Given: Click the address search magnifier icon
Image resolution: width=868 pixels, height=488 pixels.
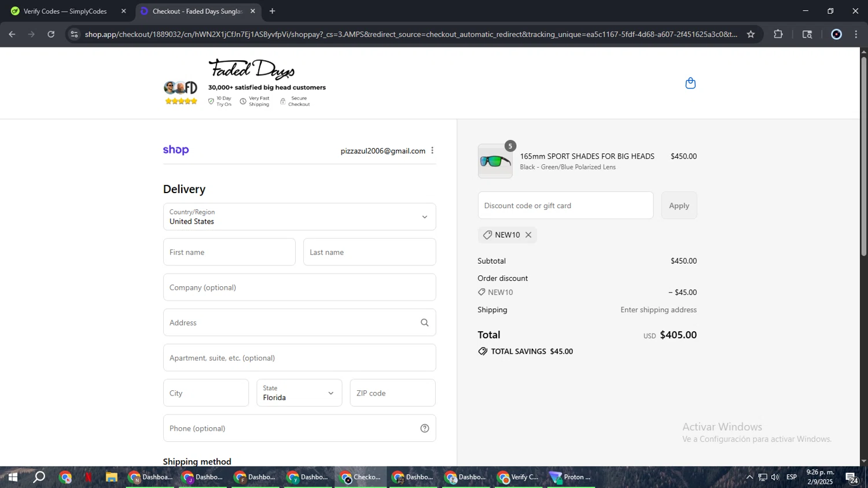Looking at the screenshot, I should click(x=425, y=323).
